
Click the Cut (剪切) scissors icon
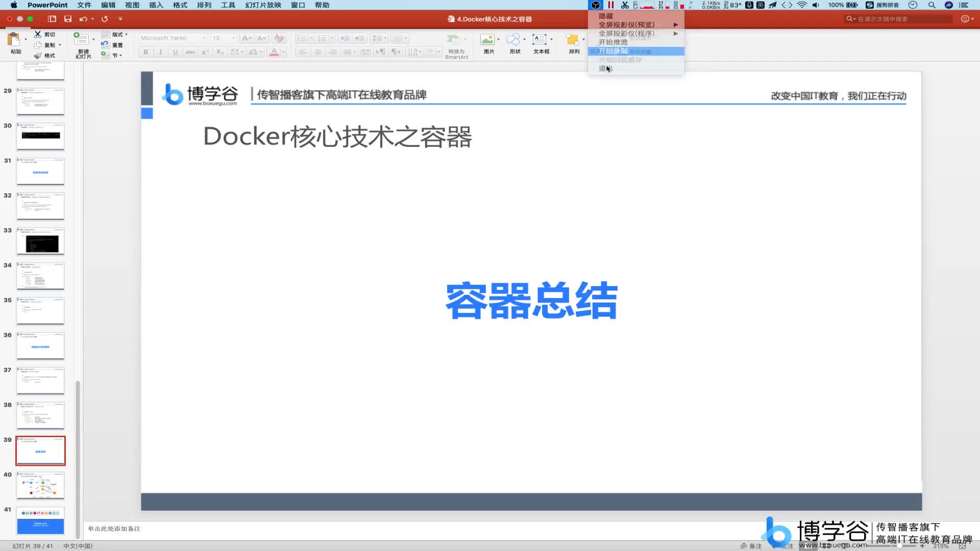click(38, 34)
